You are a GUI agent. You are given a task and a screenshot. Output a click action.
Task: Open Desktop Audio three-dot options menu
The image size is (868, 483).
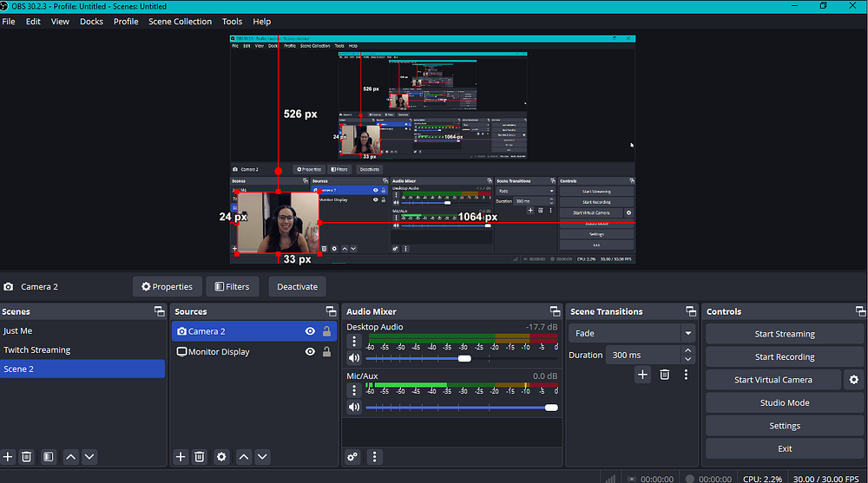click(354, 341)
